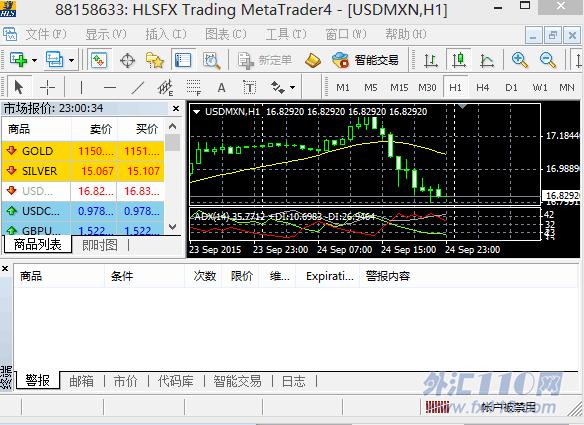Select the crosshair tool

(x=47, y=88)
